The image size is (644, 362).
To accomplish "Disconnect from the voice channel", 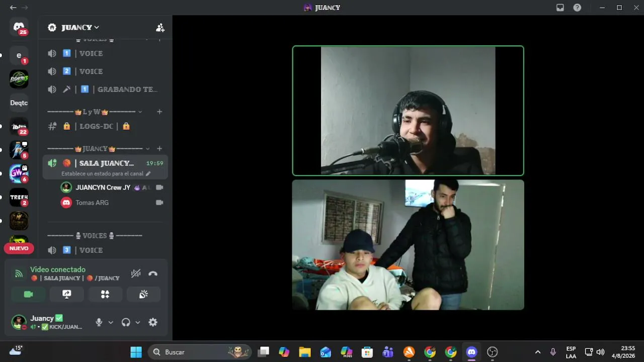I will coord(153,274).
